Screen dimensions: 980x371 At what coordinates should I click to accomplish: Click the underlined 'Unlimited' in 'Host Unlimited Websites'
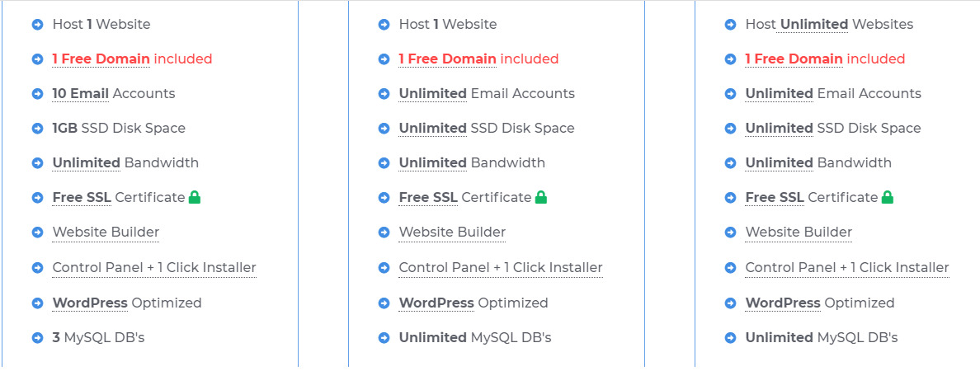click(x=814, y=25)
